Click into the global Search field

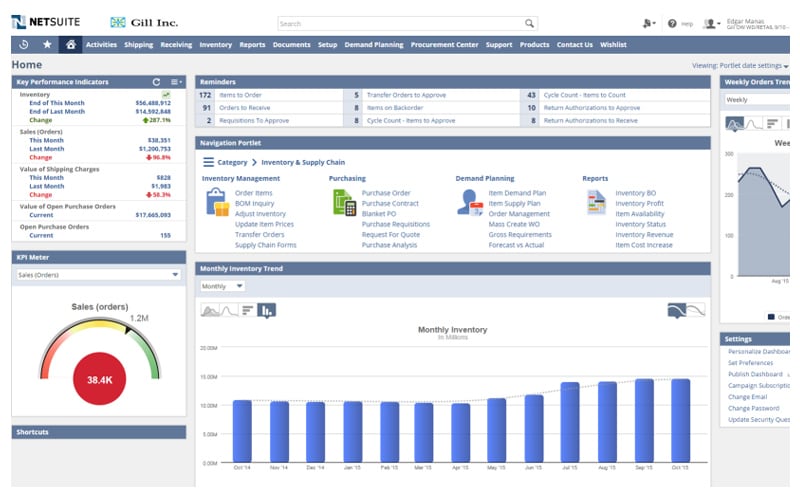[401, 23]
